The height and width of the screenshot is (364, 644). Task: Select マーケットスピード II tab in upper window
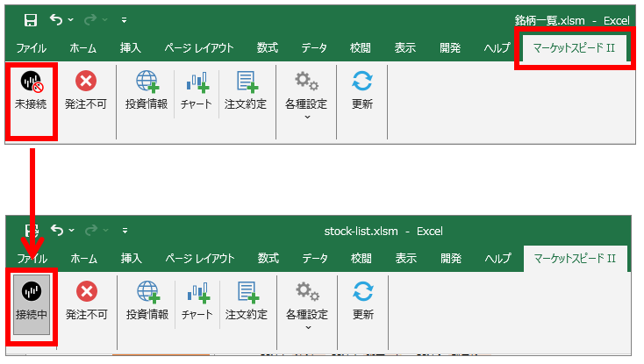pyautogui.click(x=574, y=48)
